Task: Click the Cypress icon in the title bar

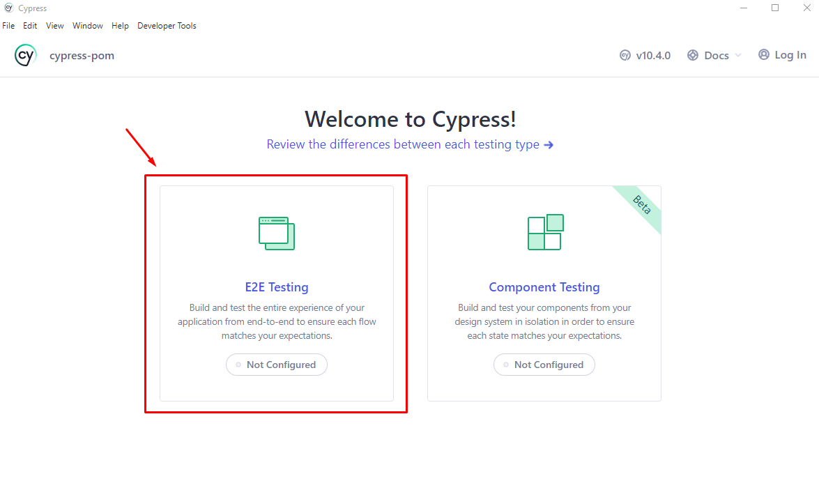Action: pos(8,8)
